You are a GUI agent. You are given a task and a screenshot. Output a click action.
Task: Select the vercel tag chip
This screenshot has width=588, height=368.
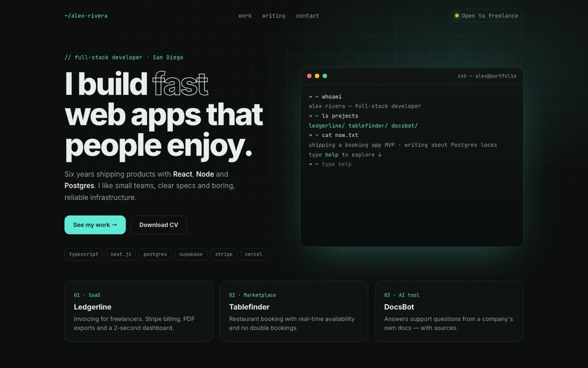(254, 254)
